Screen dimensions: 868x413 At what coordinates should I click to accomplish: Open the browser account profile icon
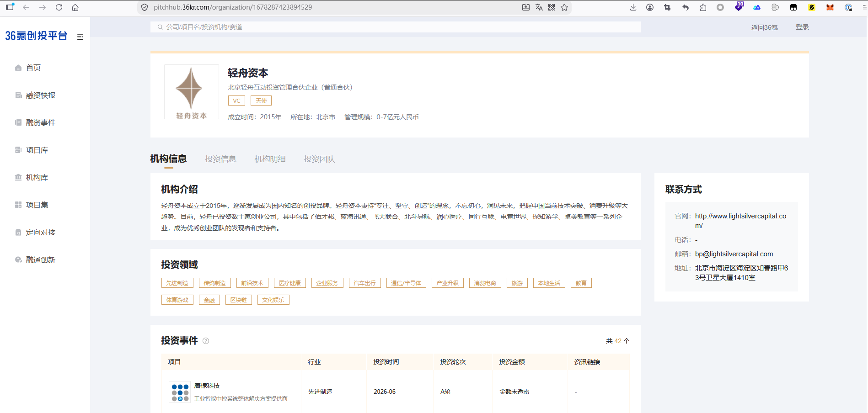pos(650,7)
